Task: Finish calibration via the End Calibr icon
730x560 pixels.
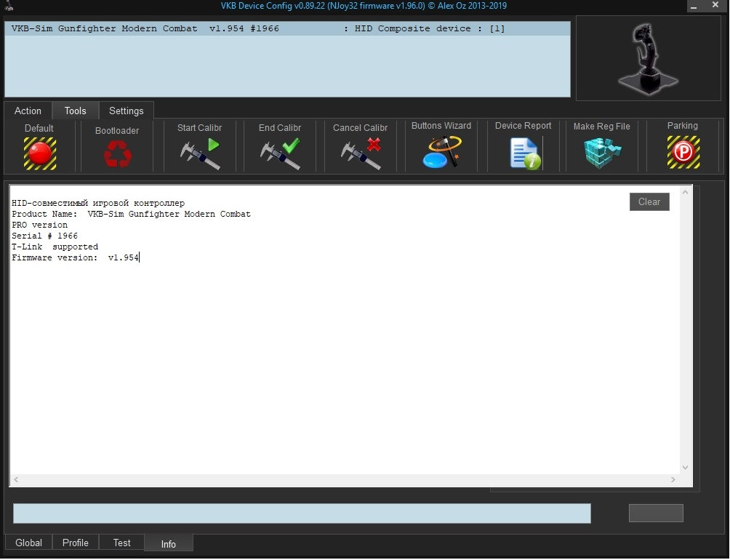Action: (280, 153)
